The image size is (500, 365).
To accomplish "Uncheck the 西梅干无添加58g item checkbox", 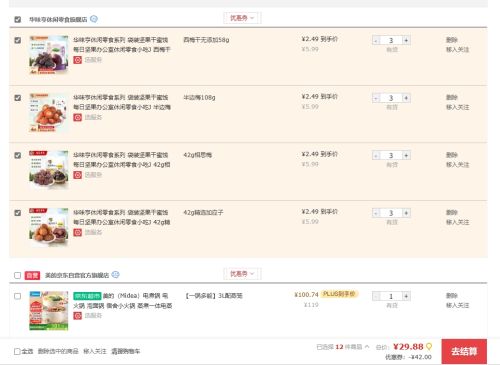I will [x=18, y=40].
